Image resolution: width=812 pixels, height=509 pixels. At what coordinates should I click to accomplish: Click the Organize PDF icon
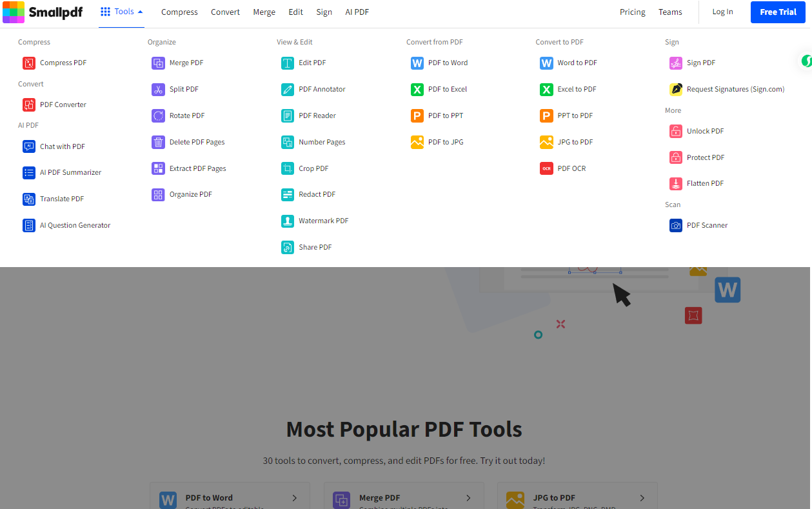pyautogui.click(x=158, y=194)
